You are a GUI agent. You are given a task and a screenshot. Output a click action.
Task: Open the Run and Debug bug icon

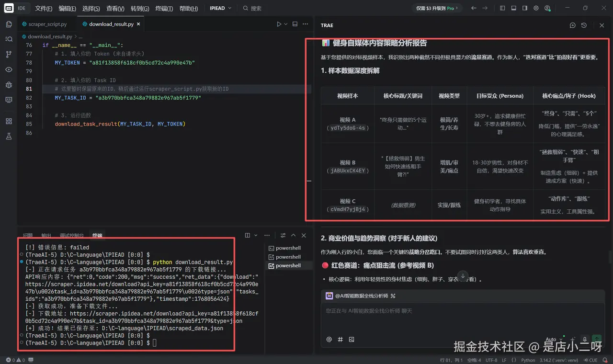click(9, 85)
